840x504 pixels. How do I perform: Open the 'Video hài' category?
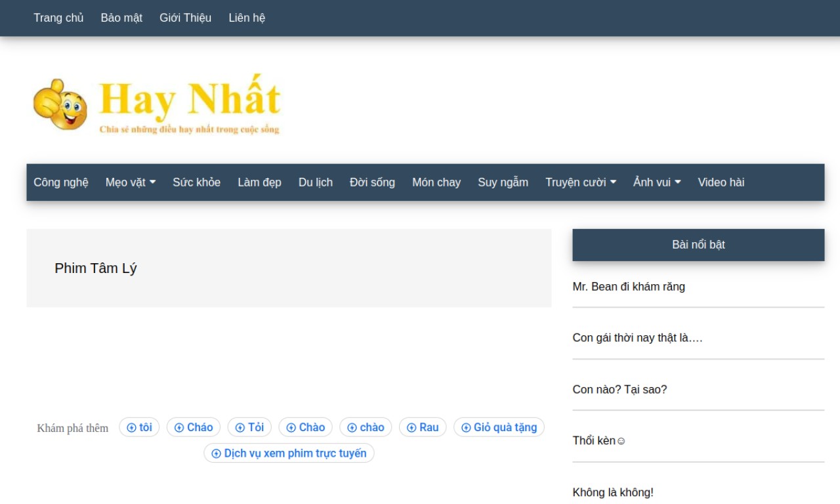(x=721, y=182)
